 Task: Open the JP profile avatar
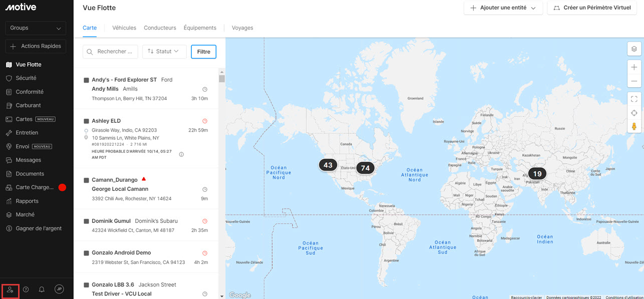click(x=59, y=289)
